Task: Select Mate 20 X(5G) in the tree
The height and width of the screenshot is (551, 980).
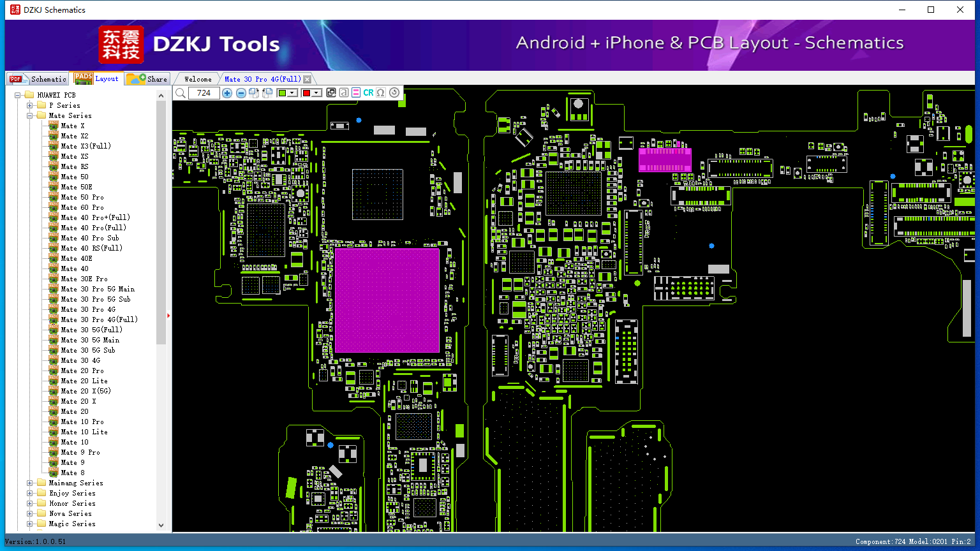Action: [x=86, y=392]
